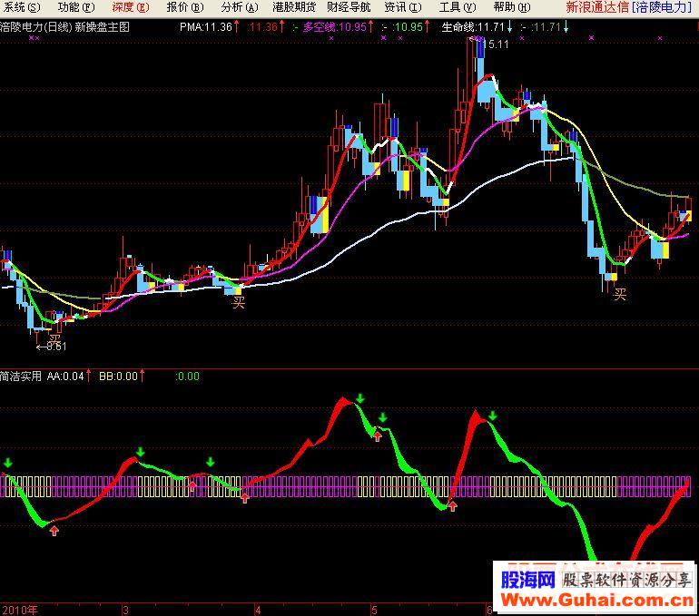Click the PMA:11.36 indicator value
The width and height of the screenshot is (699, 616).
(x=206, y=27)
